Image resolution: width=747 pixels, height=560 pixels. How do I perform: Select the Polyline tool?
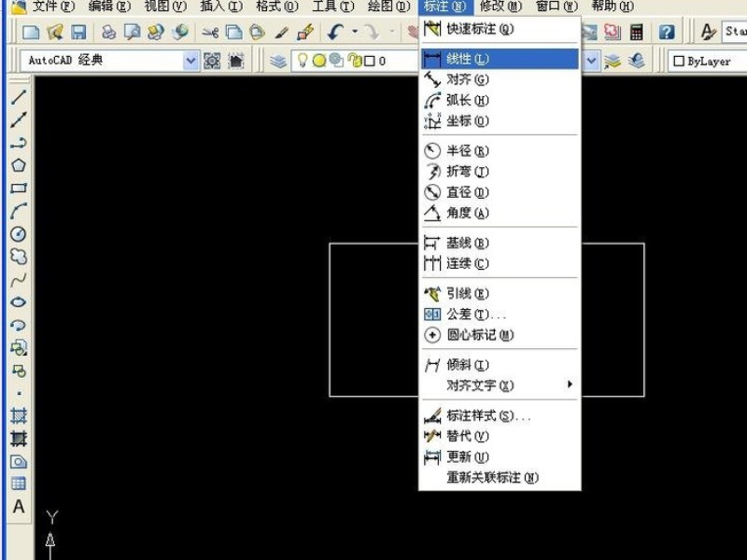click(18, 143)
